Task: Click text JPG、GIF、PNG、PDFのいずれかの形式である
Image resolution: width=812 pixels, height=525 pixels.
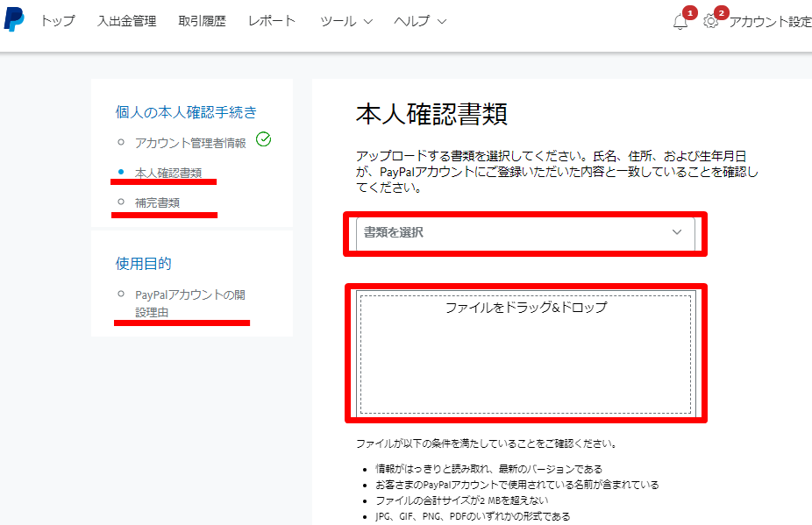Action: pyautogui.click(x=473, y=516)
